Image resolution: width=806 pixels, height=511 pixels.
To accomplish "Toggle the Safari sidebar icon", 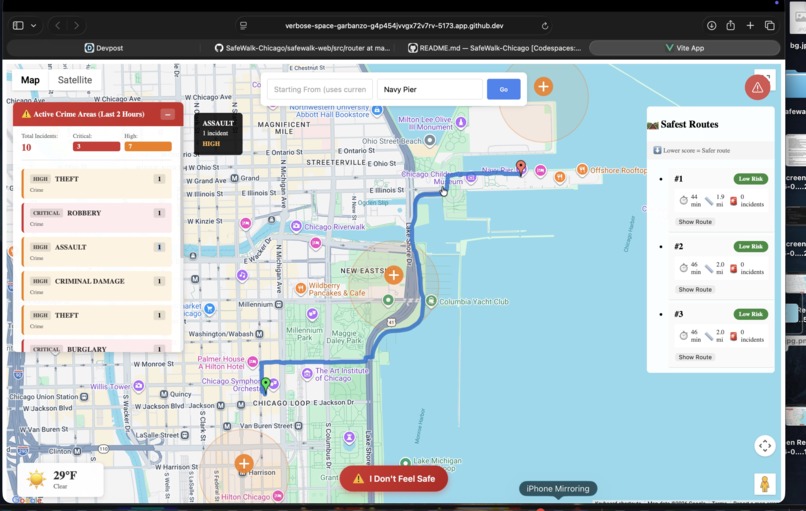I will [x=18, y=25].
